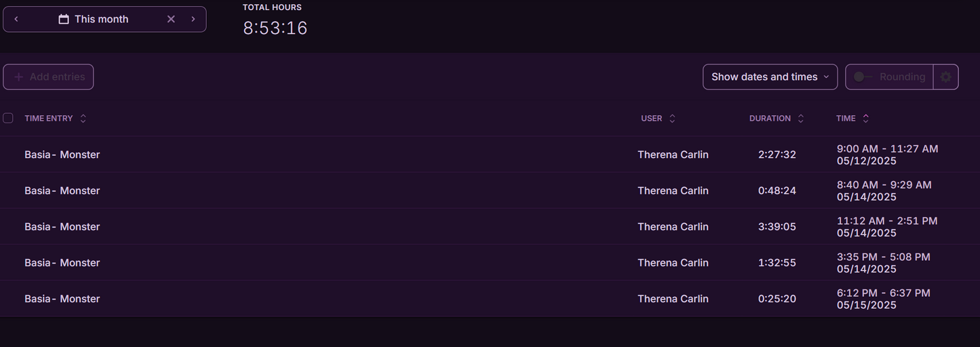
Task: Open rounding settings gear icon
Action: pyautogui.click(x=945, y=77)
